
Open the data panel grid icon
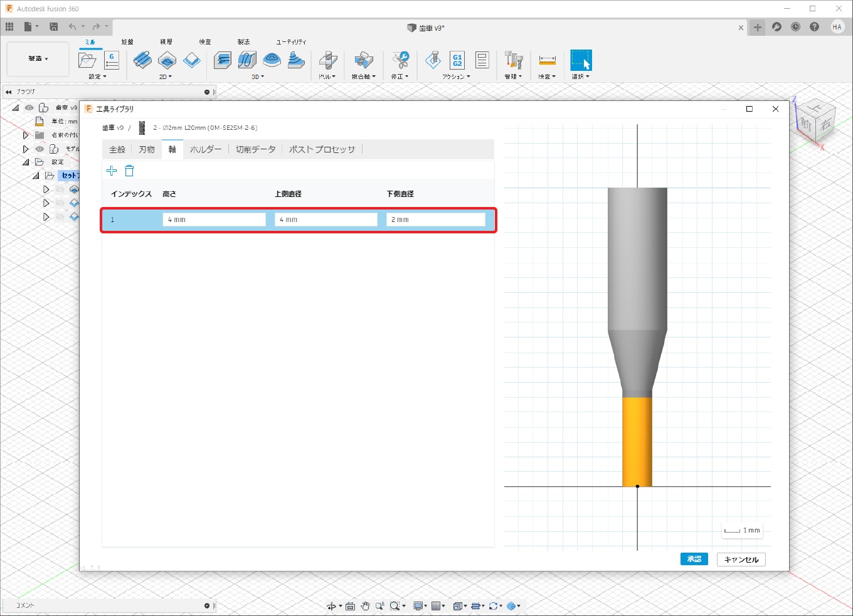click(x=9, y=27)
